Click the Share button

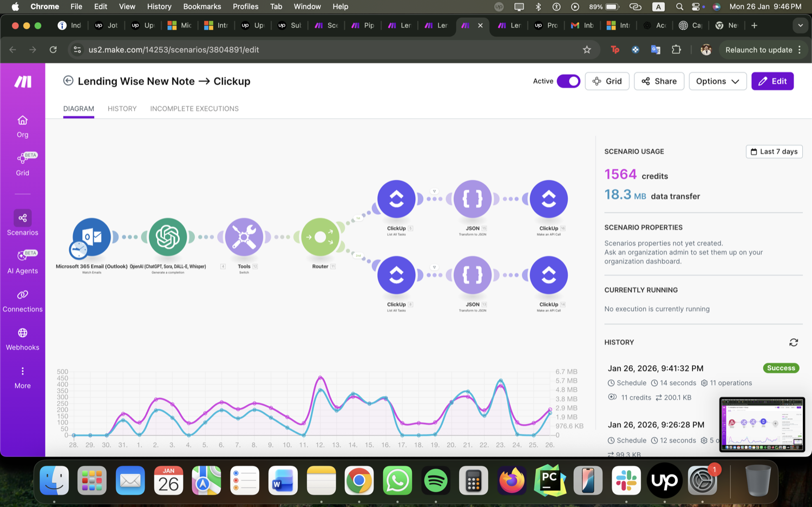pos(659,81)
